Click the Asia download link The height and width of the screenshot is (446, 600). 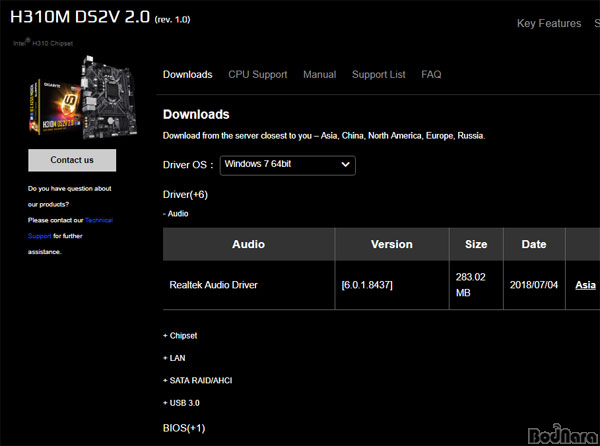pyautogui.click(x=585, y=285)
